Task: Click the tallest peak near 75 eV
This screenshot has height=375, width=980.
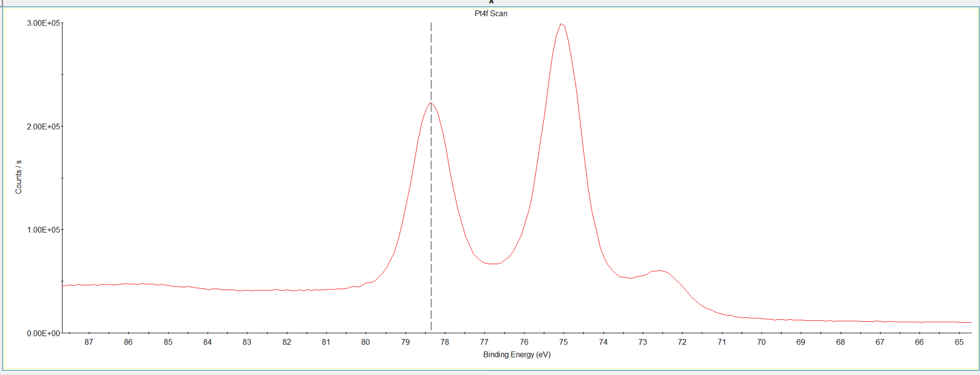Action: point(562,24)
